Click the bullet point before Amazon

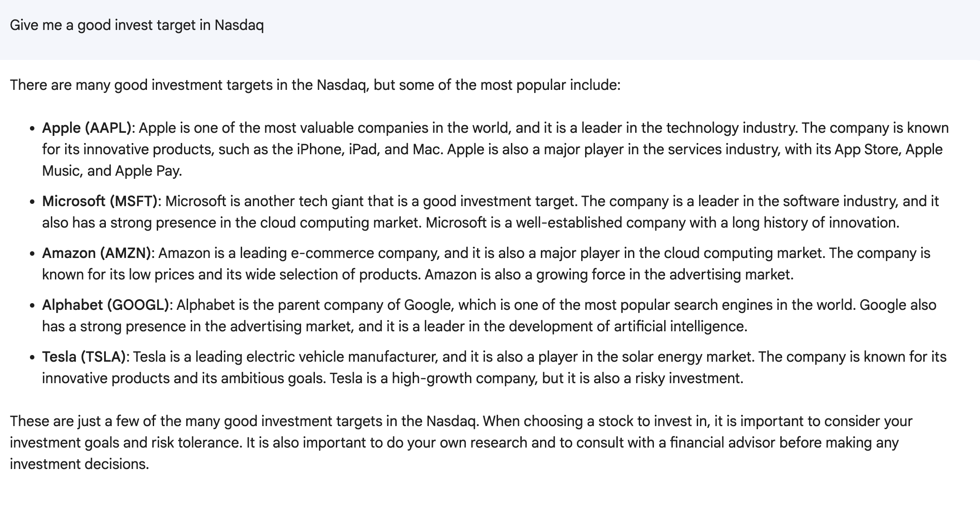pyautogui.click(x=32, y=253)
